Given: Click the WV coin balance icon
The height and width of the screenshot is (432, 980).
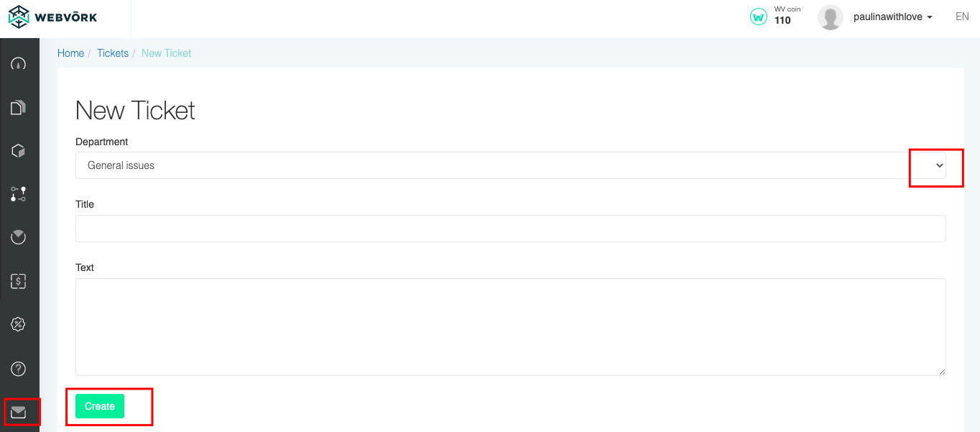Looking at the screenshot, I should [x=758, y=17].
